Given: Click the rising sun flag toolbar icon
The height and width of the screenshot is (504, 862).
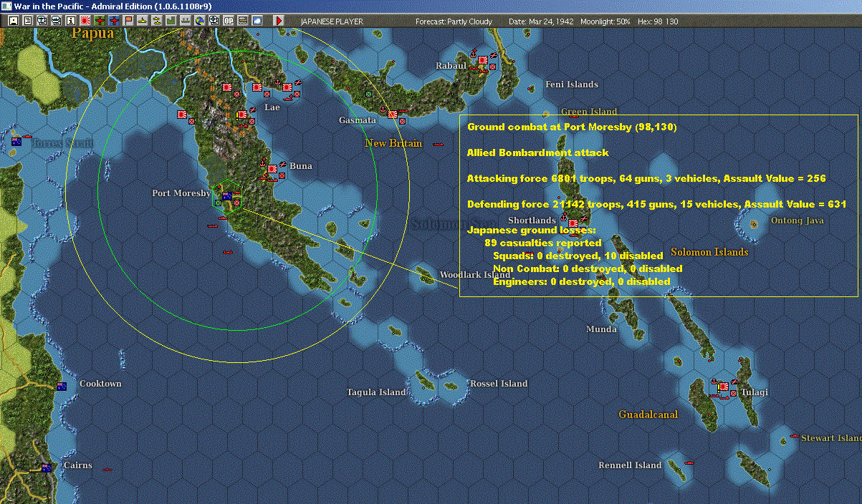Looking at the screenshot, I should [85, 21].
